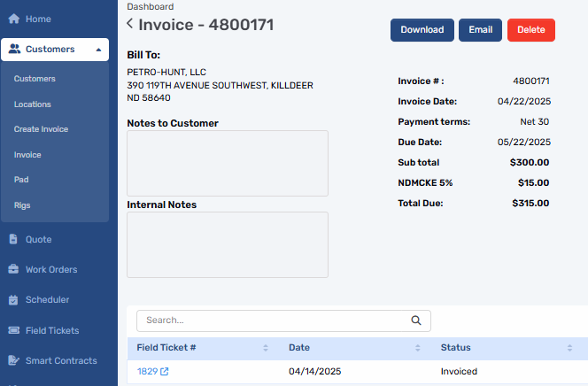The width and height of the screenshot is (588, 386).
Task: Sort by Date column arrows
Action: point(417,348)
